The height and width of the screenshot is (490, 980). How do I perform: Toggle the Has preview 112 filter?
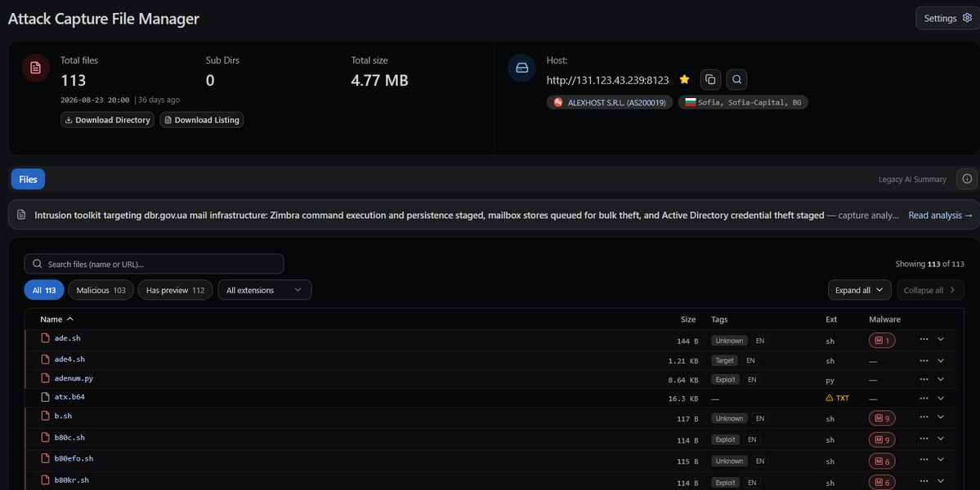point(175,290)
